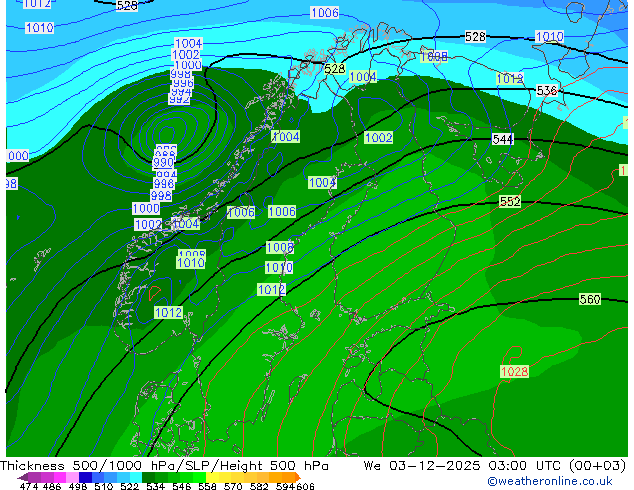Click the magenta swatch in the color scale

pos(60,477)
